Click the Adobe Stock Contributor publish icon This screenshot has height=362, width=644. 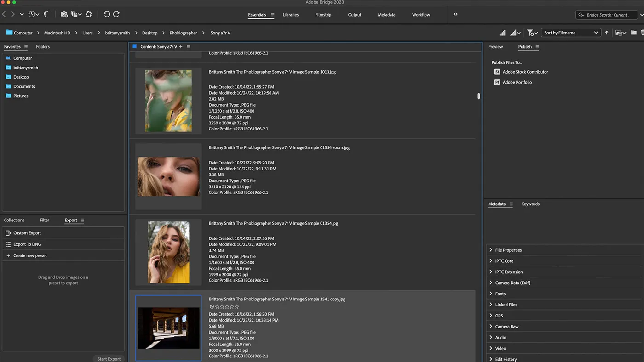click(497, 72)
